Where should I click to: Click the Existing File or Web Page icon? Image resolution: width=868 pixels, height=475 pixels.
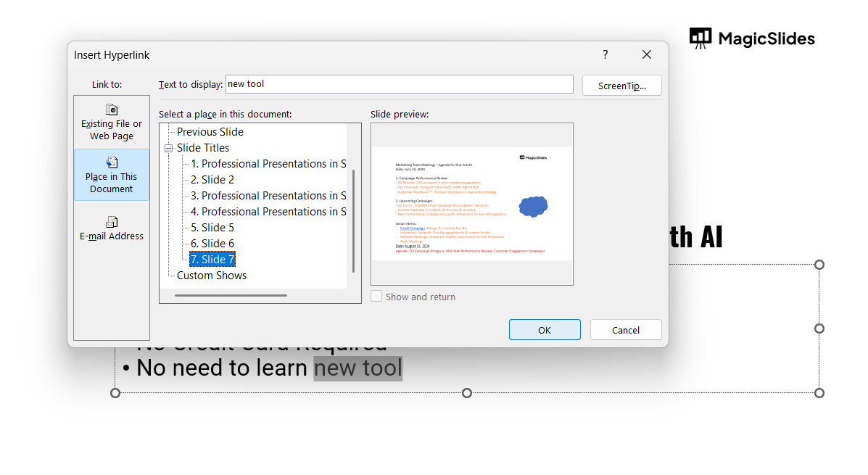(111, 110)
